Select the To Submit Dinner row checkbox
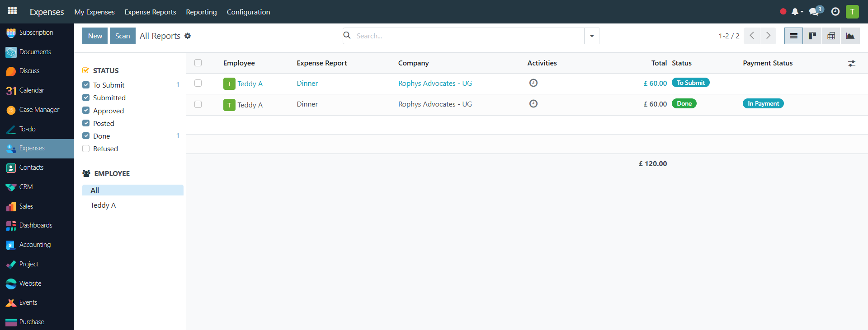 coord(198,83)
